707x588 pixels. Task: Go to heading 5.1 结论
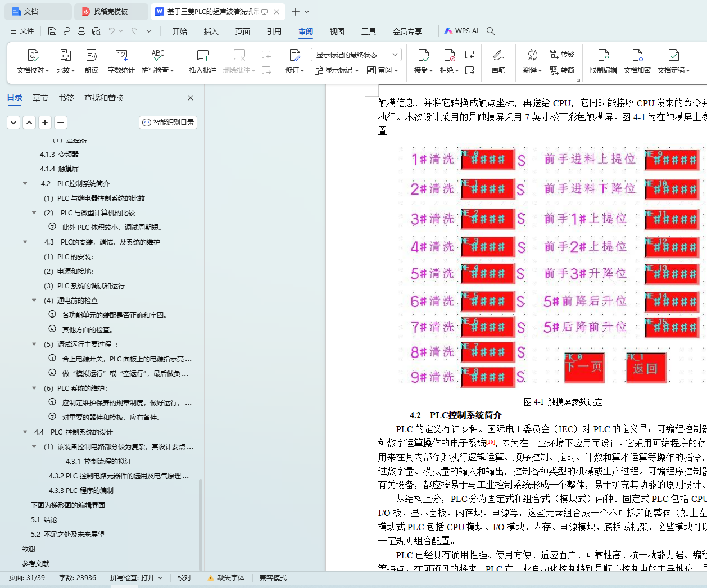(44, 520)
